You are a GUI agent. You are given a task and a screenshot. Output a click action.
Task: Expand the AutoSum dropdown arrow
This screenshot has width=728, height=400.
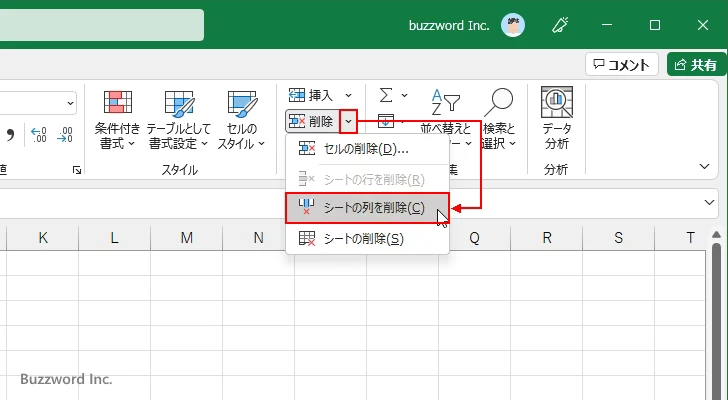(x=404, y=95)
